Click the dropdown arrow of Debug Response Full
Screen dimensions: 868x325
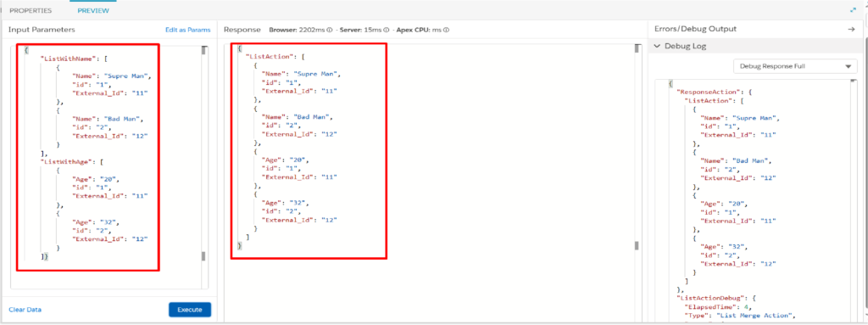pos(848,66)
